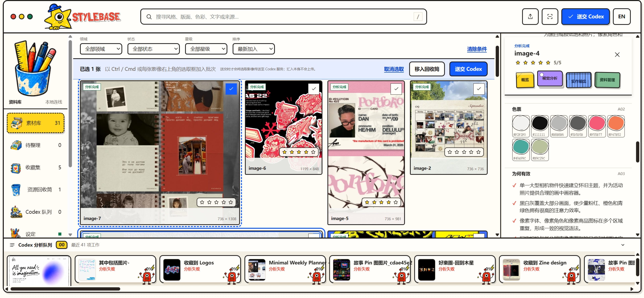Viewport: 644px width, 298px height.
Task: Open the 待整理 inbox icon
Action: click(16, 145)
